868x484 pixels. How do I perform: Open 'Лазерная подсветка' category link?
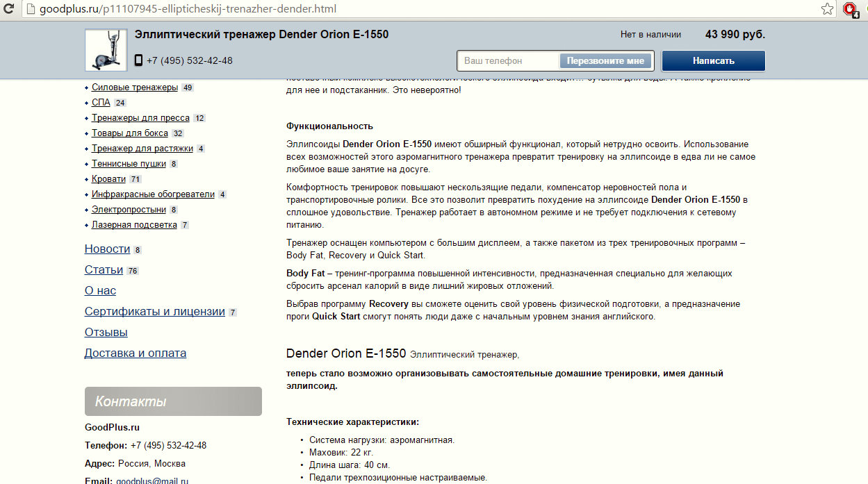tap(134, 225)
